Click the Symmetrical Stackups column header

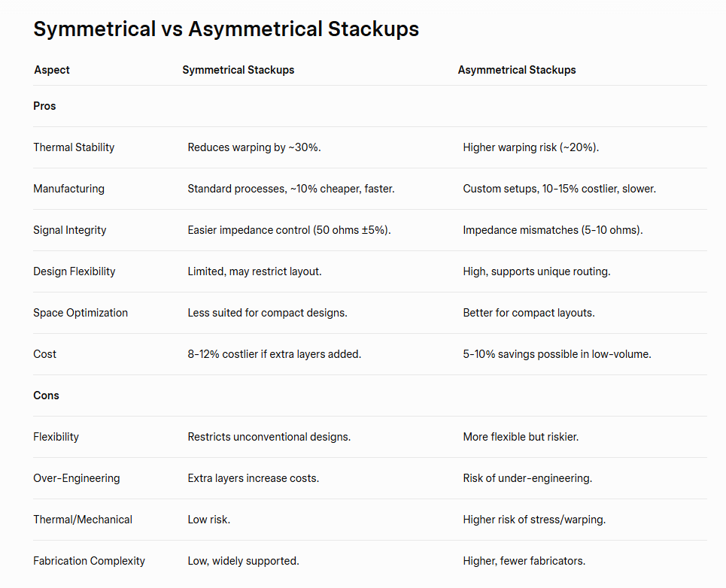coord(238,70)
